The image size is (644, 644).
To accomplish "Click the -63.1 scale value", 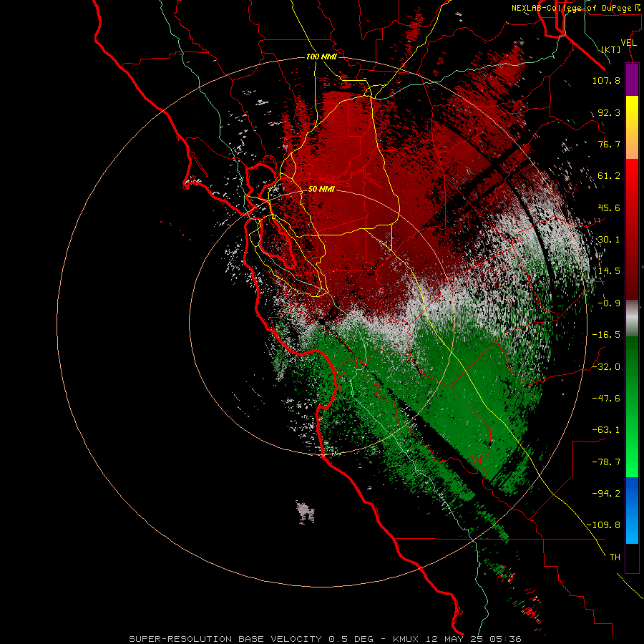I will [606, 430].
